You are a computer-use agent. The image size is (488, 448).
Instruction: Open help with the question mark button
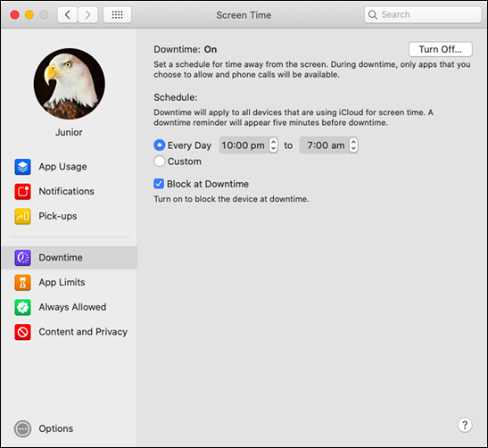click(x=465, y=425)
